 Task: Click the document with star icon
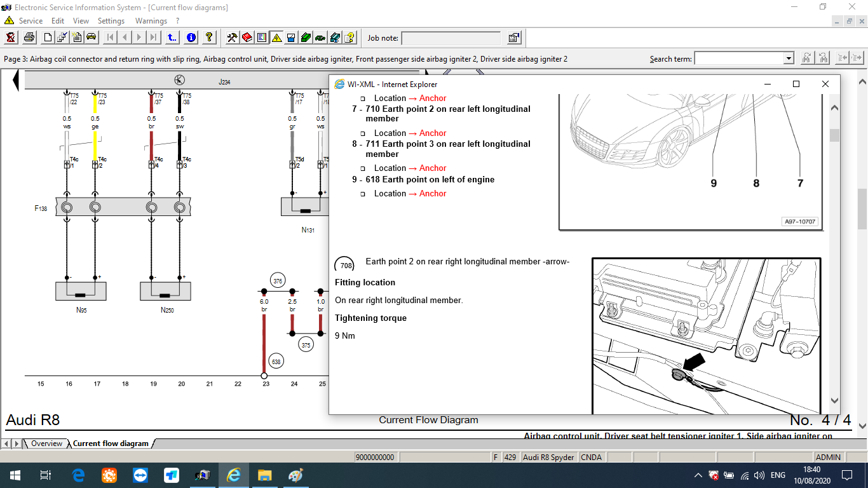pyautogui.click(x=77, y=37)
